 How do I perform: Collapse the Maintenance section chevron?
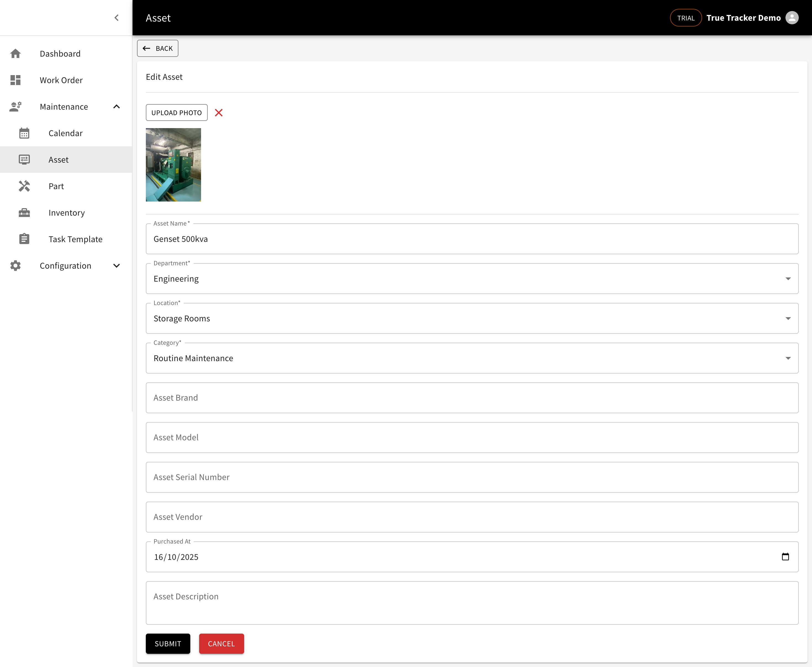coord(116,107)
